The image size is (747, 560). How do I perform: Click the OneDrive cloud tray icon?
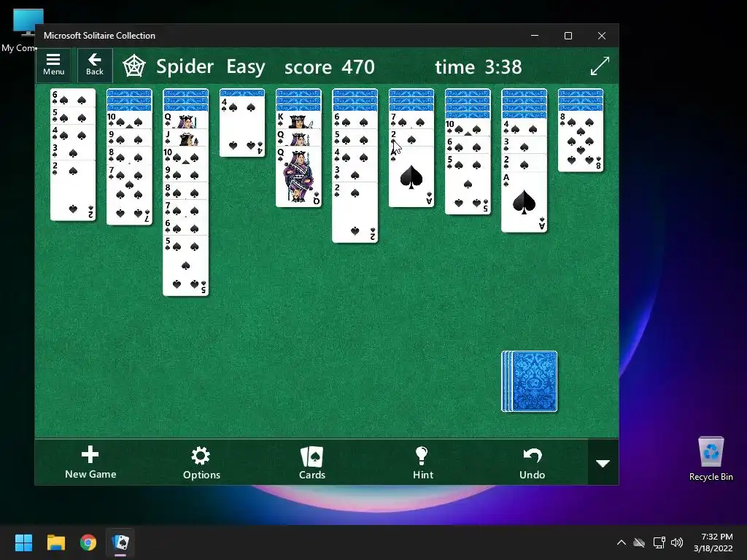pos(639,542)
